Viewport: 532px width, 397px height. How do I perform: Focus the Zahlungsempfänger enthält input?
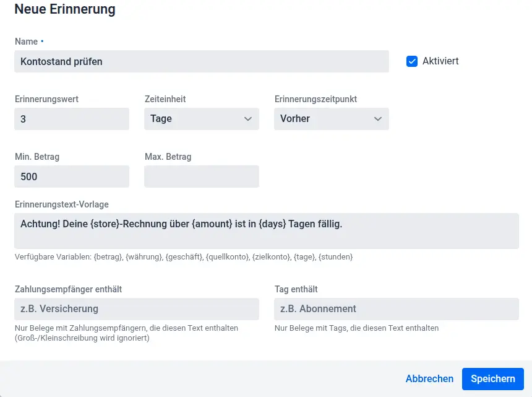(x=136, y=308)
